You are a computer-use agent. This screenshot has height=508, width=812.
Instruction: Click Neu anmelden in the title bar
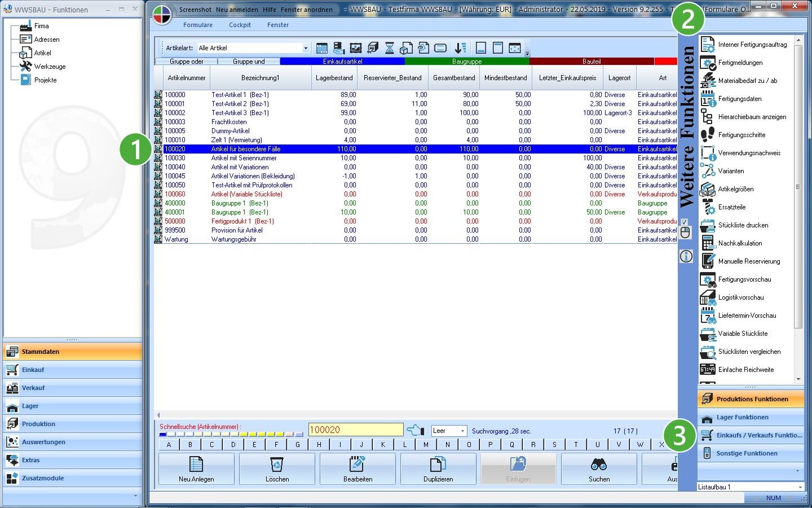click(x=237, y=10)
